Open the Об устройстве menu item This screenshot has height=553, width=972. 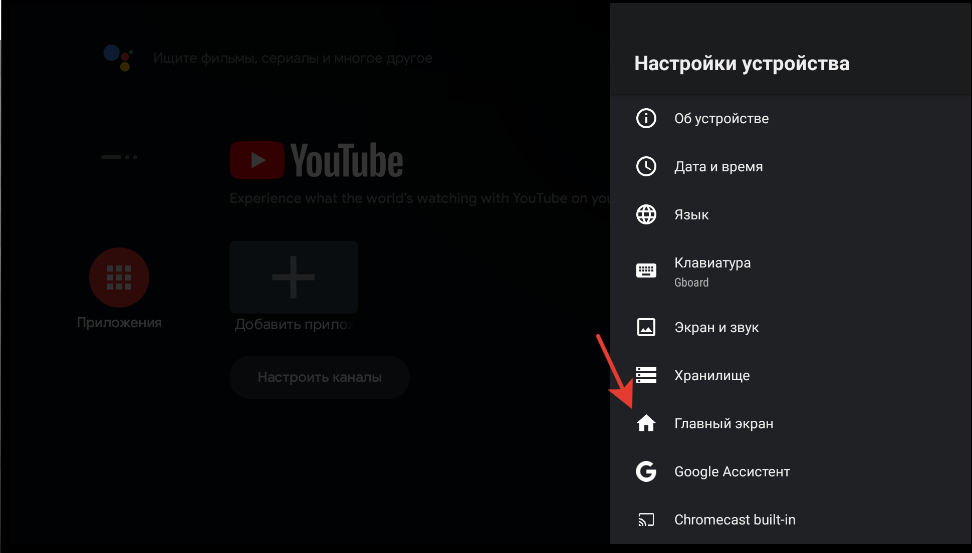point(790,118)
